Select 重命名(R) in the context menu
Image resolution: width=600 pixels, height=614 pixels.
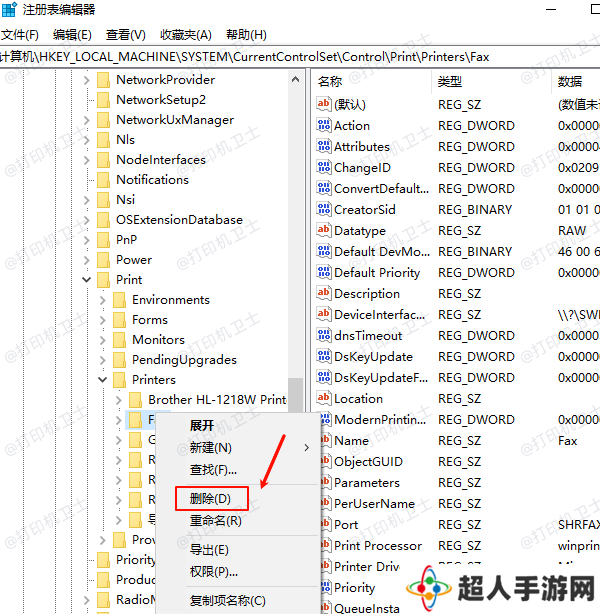(215, 521)
